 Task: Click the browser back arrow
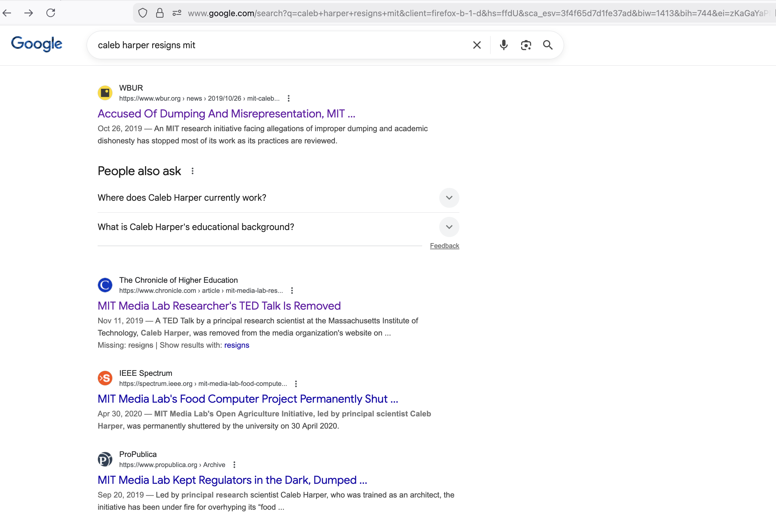coord(7,13)
